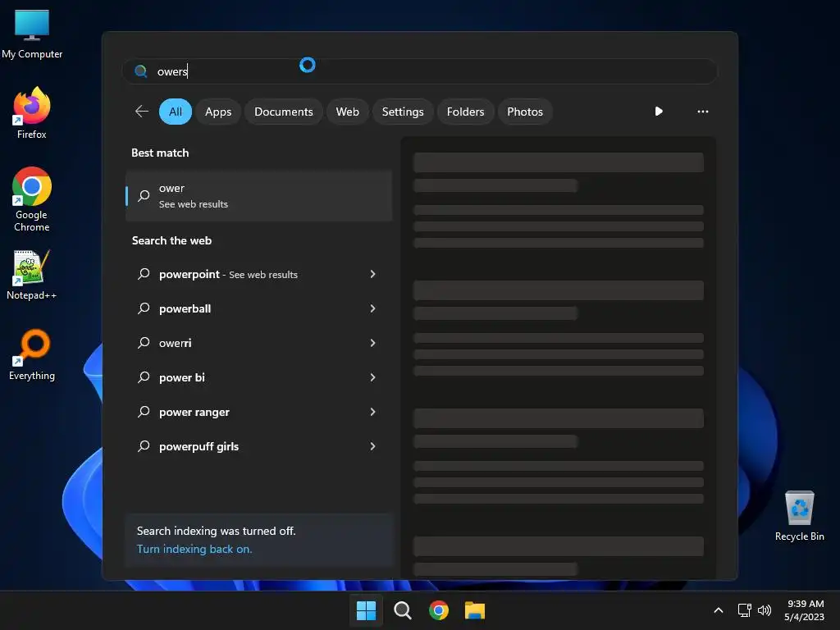Open Google Chrome desktop shortcut
The image size is (840, 630).
click(x=32, y=199)
